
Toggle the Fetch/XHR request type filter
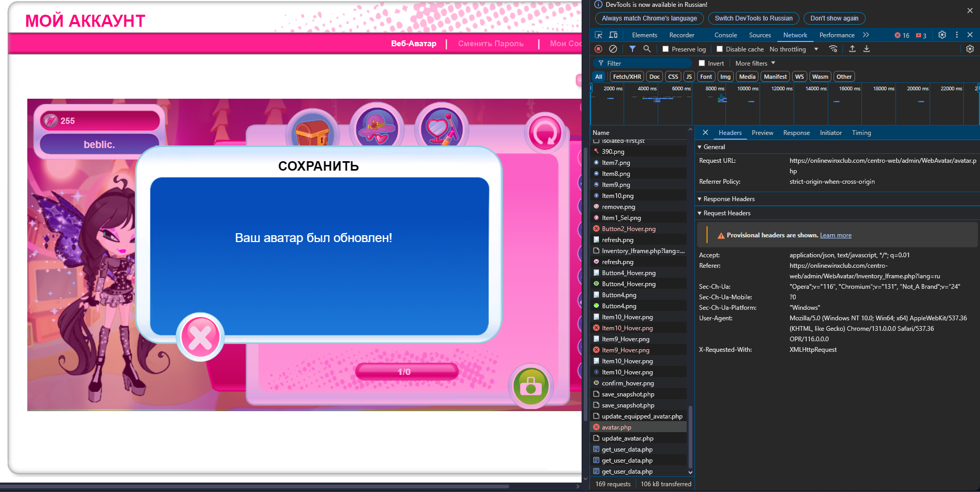pos(627,77)
